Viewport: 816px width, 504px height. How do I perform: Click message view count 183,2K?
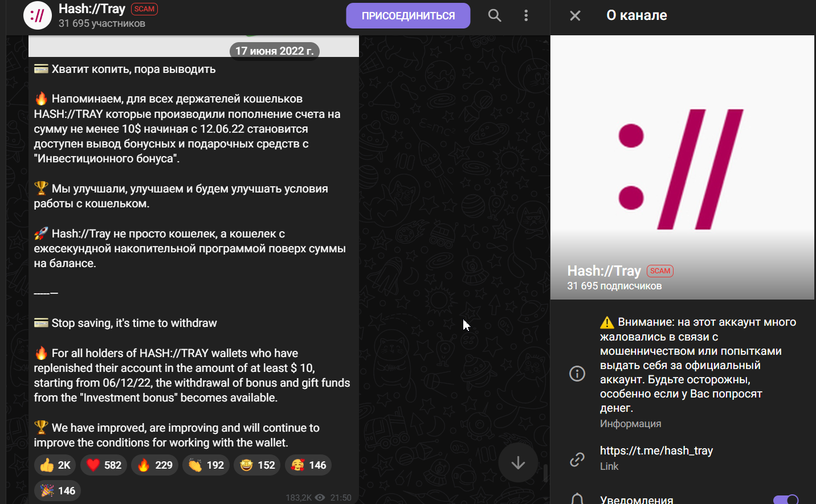[299, 497]
